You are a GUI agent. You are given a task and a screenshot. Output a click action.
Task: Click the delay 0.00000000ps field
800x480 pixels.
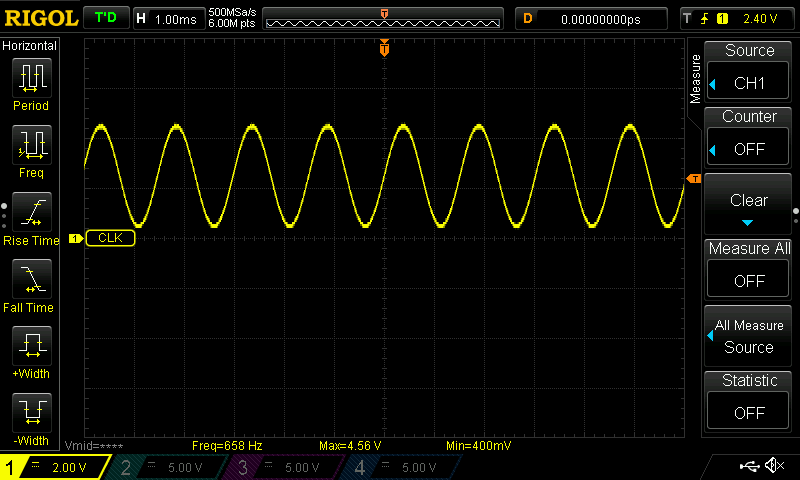pos(591,19)
